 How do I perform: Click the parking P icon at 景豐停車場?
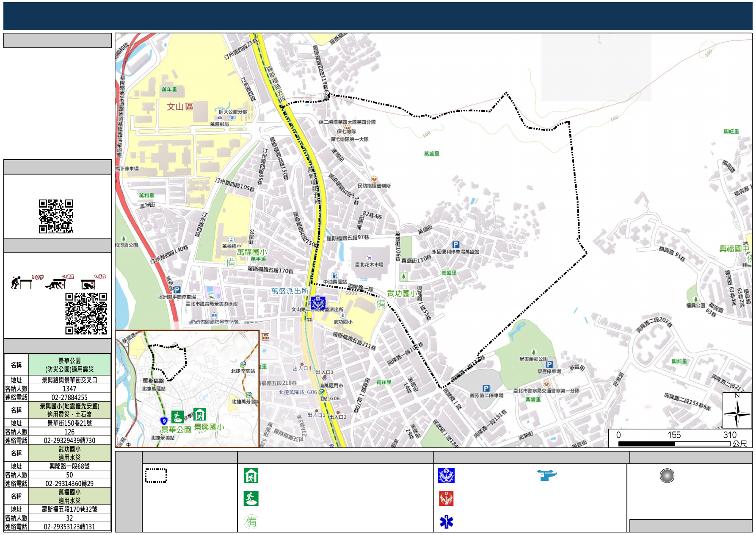[x=549, y=364]
